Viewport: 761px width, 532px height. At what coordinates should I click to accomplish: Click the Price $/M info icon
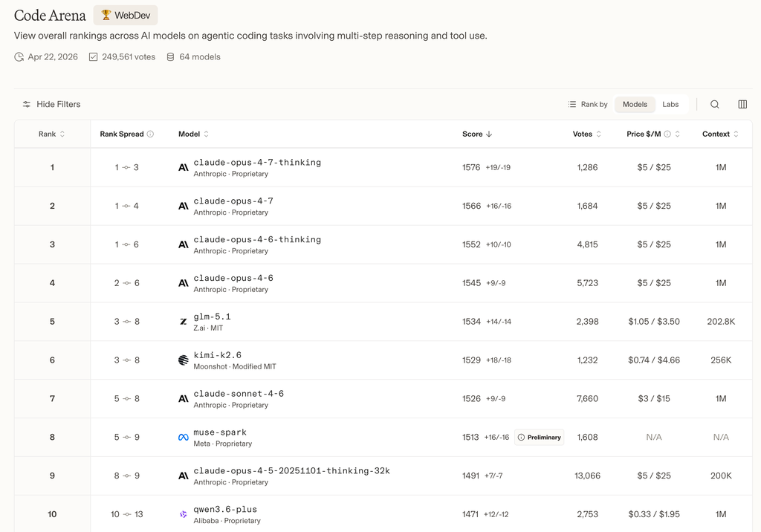pyautogui.click(x=667, y=134)
